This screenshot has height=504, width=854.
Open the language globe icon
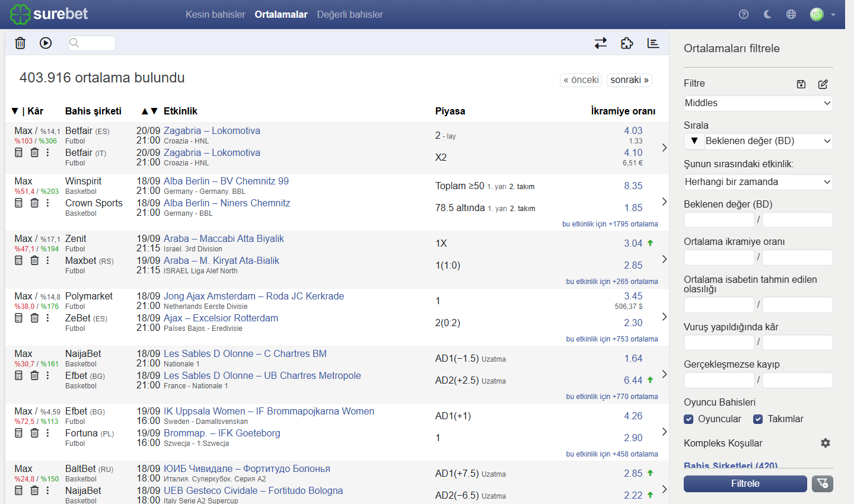[791, 14]
